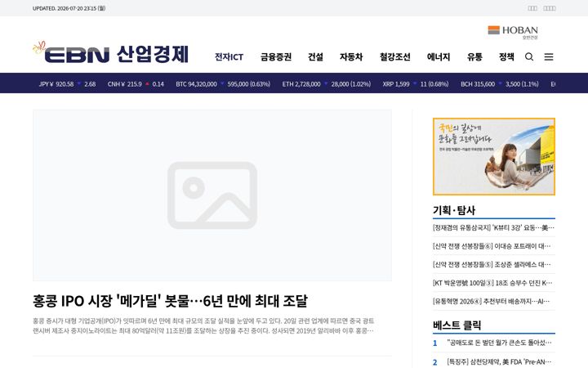Click the ETH 2,728,000 ticker item
The width and height of the screenshot is (588, 368).
pyautogui.click(x=326, y=84)
